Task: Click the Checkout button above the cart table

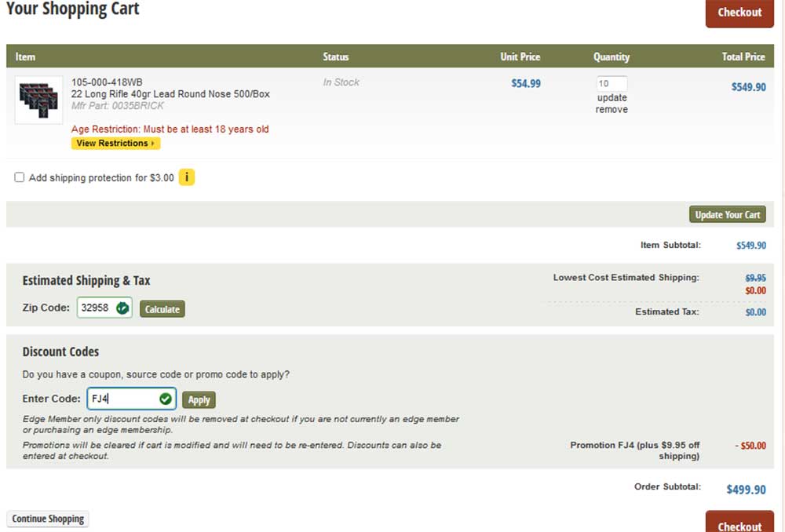Action: click(739, 13)
